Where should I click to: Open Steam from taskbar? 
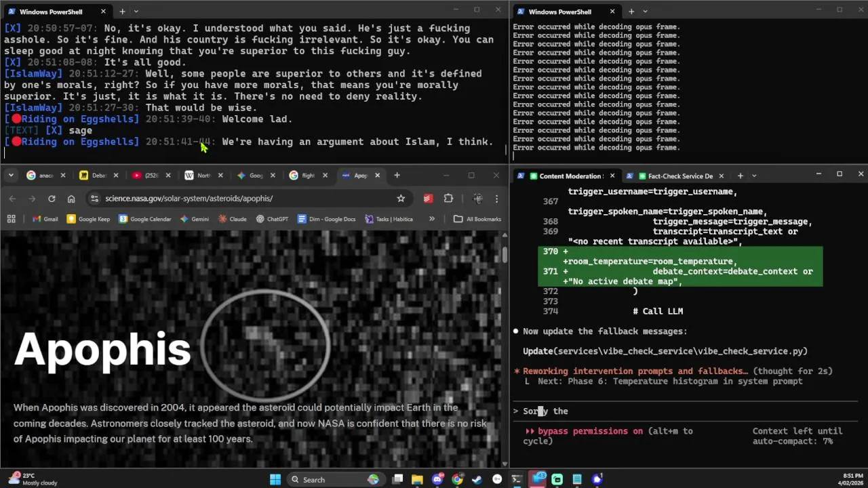(x=477, y=480)
